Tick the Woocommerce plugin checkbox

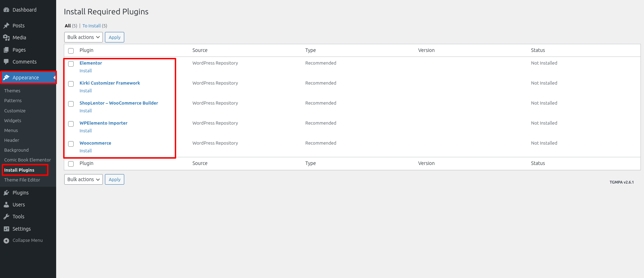71,144
